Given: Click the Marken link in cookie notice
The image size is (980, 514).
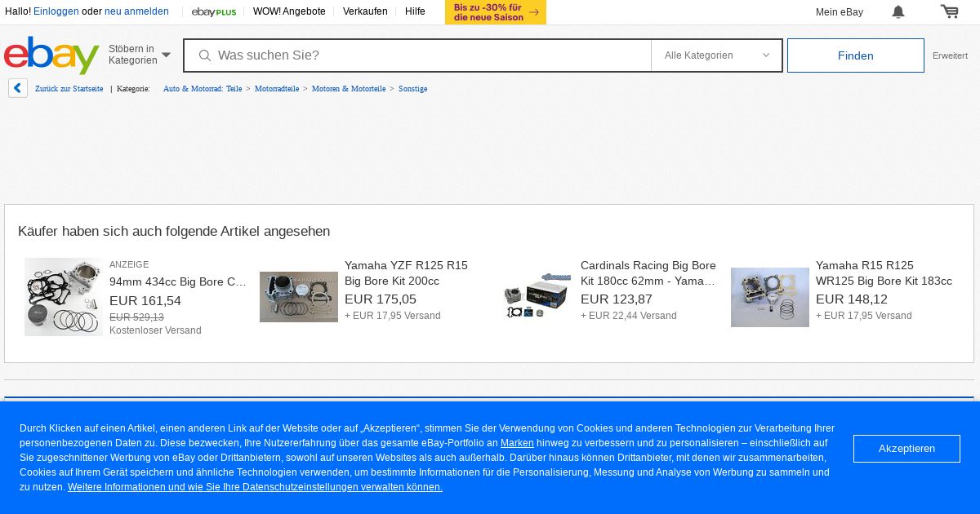Looking at the screenshot, I should click(517, 443).
